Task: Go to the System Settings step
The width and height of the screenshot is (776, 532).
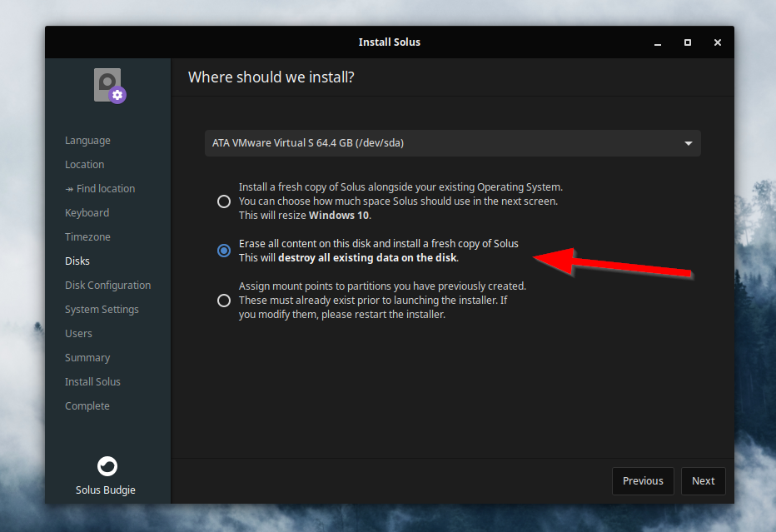Action: (x=102, y=310)
